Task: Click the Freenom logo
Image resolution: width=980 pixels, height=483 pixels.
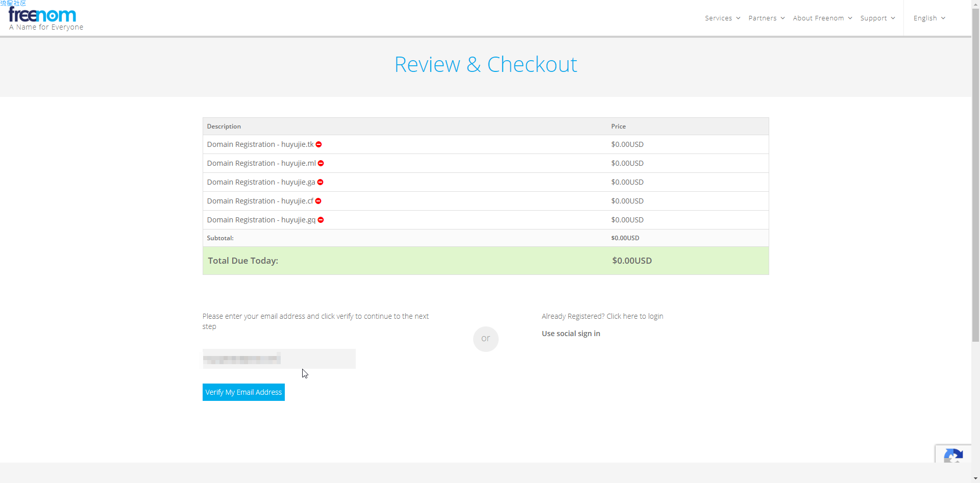Action: pyautogui.click(x=42, y=15)
